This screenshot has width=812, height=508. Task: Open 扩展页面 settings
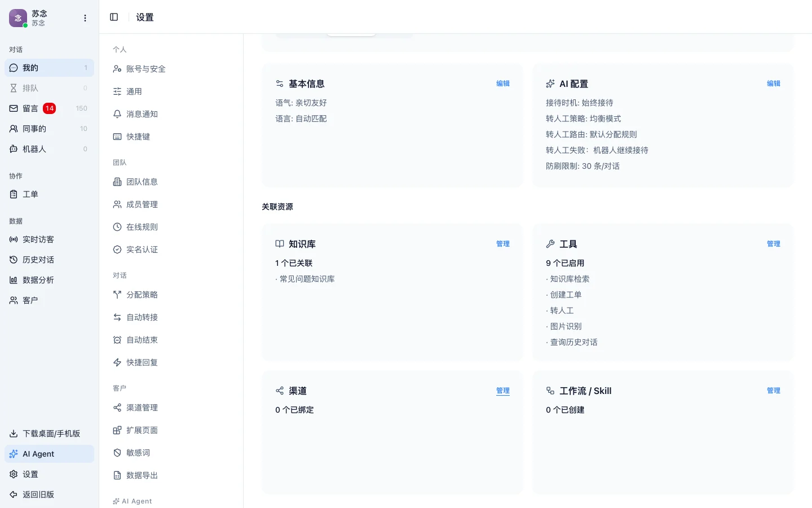pos(171,430)
